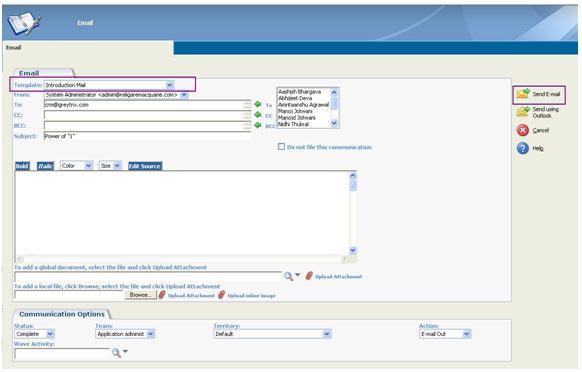Click the Send E-mail envelope icon
Viewport: 582px width, 372px height.
[523, 93]
